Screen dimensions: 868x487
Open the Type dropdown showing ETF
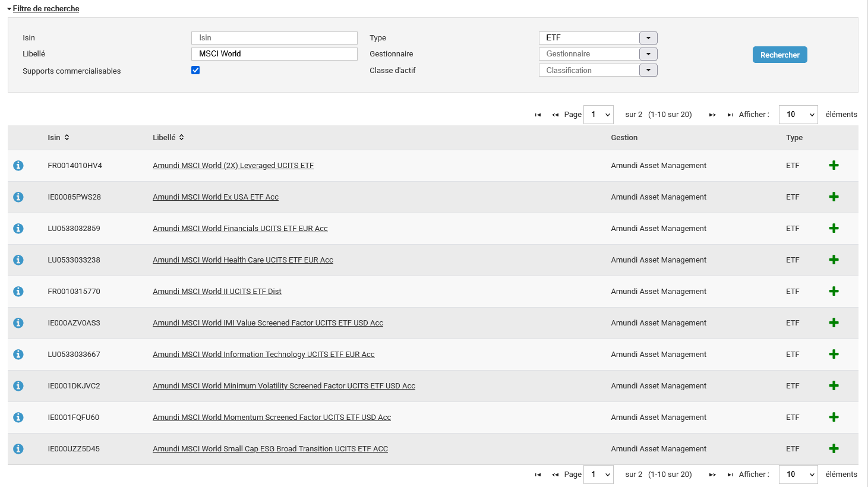pyautogui.click(x=648, y=38)
